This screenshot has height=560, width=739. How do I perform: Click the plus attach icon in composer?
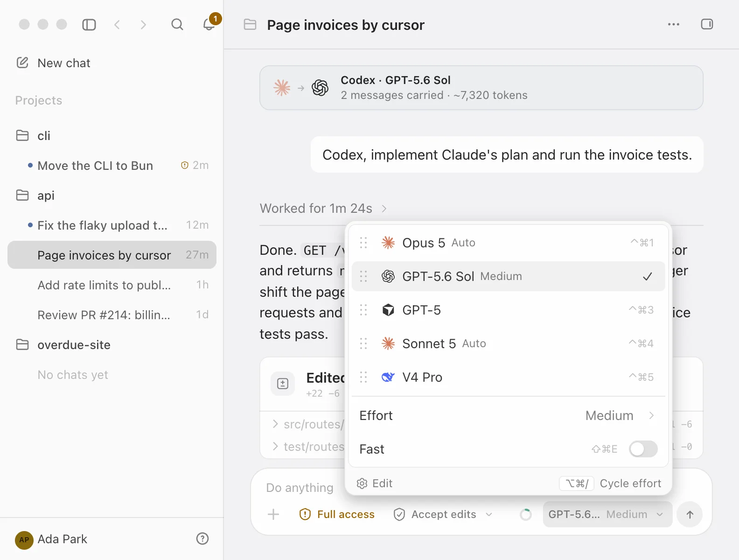(x=273, y=514)
